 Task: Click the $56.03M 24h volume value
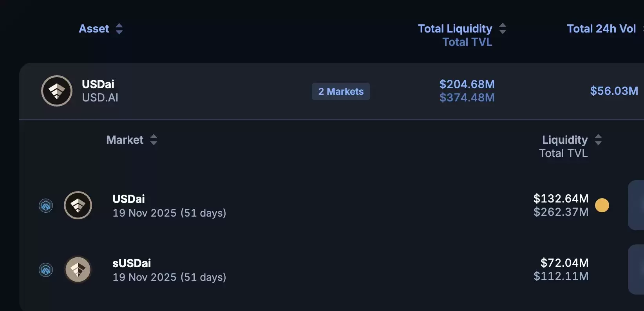coord(614,91)
